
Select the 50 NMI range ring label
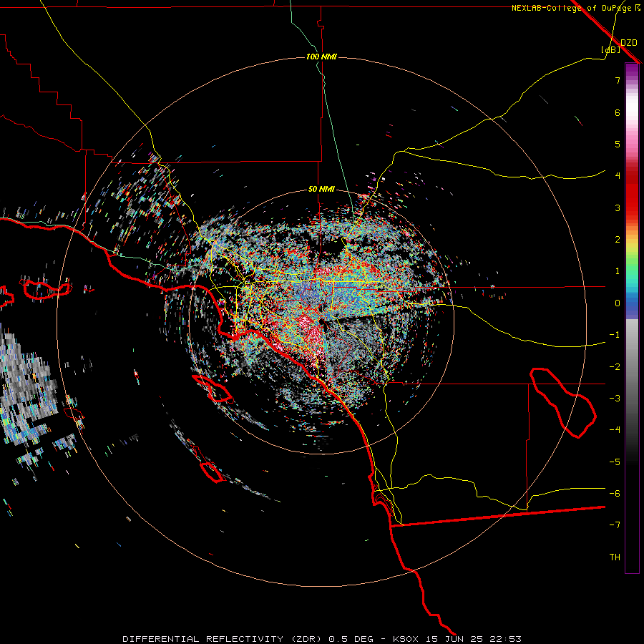pos(321,189)
